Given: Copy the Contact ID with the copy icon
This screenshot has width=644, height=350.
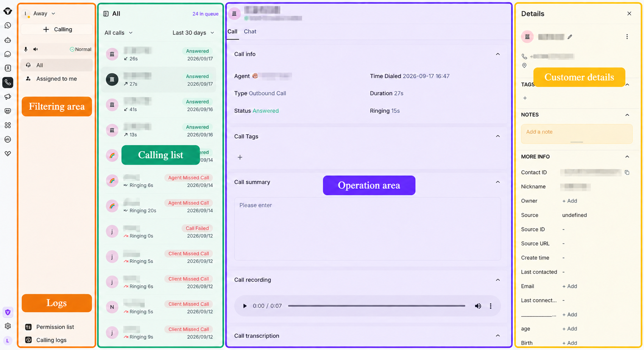Looking at the screenshot, I should (x=627, y=173).
